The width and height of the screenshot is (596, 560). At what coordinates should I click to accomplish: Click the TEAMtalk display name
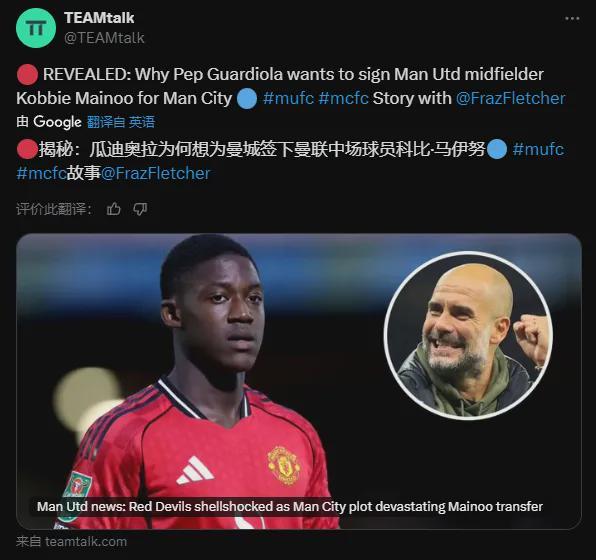[99, 18]
